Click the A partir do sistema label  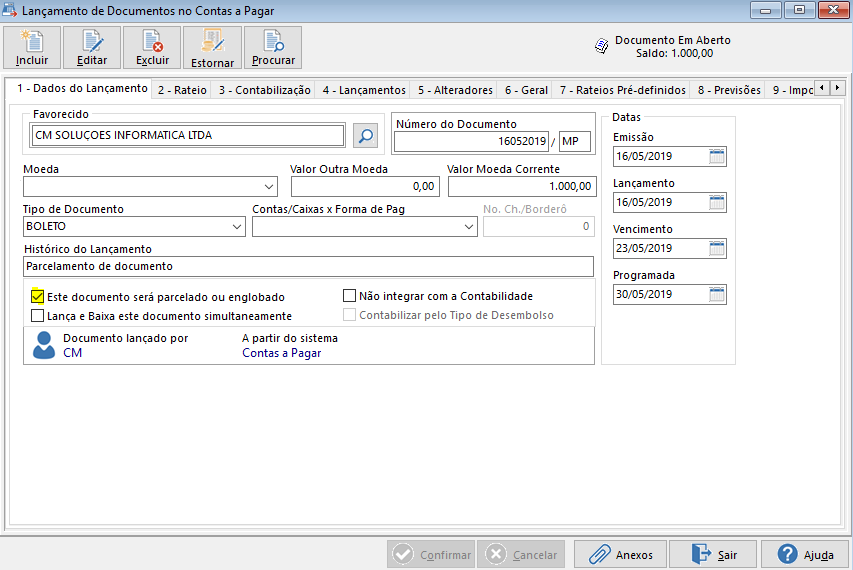click(x=290, y=338)
